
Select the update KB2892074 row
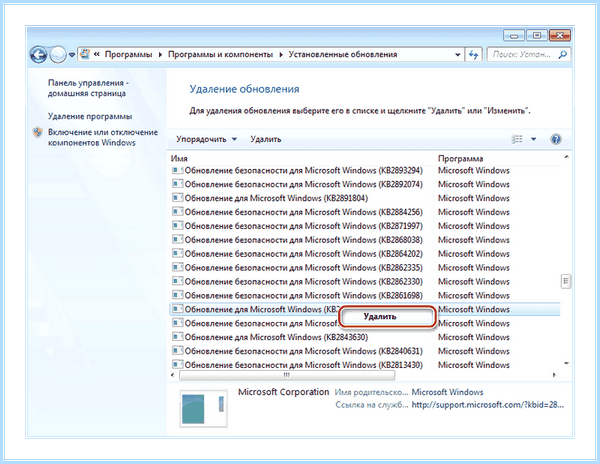coord(364,184)
